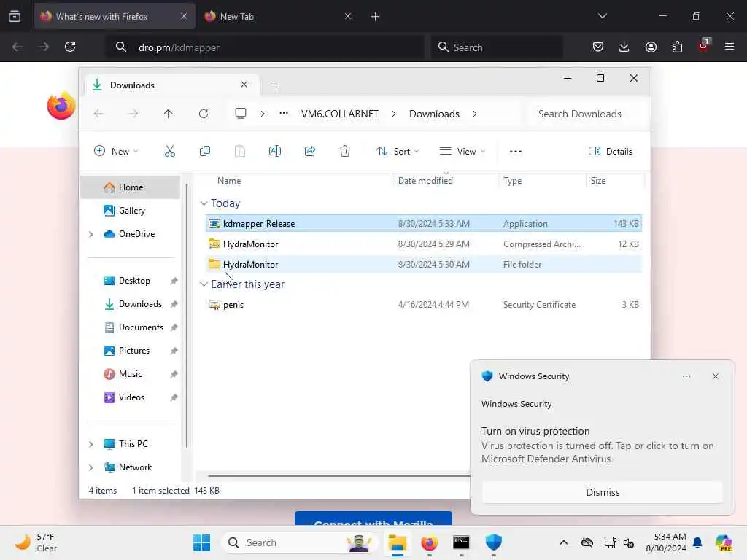747x560 pixels.
Task: Click the Delete trash icon in Explorer
Action: pos(345,152)
